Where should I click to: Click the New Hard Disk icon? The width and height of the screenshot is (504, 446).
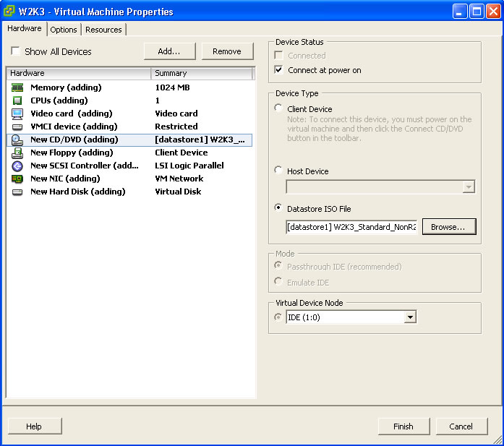click(17, 192)
